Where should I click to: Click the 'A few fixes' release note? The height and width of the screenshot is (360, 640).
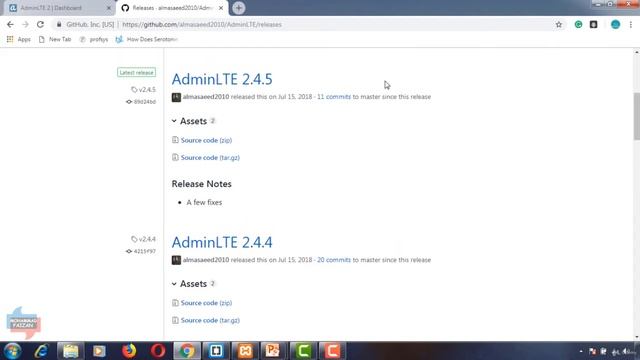pos(204,202)
